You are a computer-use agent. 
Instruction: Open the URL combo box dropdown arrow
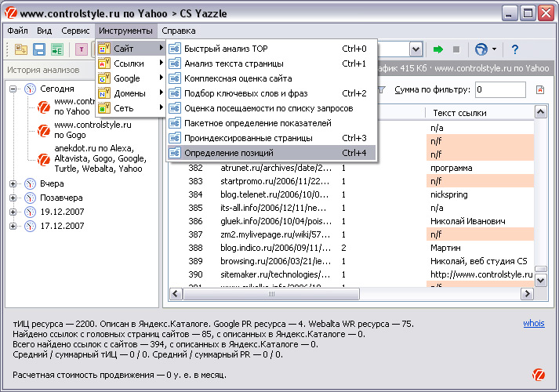[x=415, y=49]
